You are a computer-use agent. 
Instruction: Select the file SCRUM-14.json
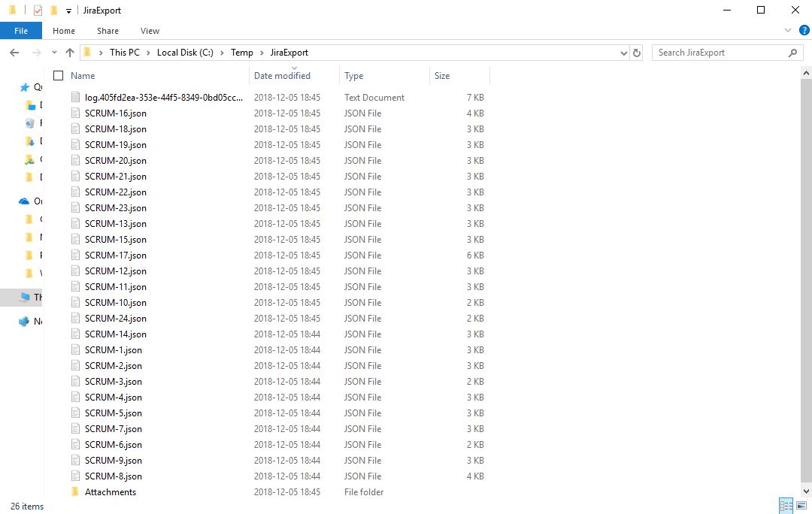point(116,334)
